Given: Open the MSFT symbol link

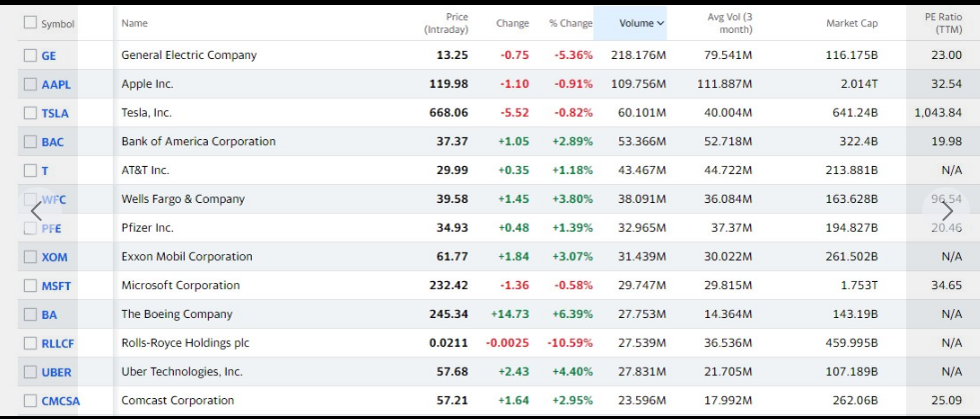Looking at the screenshot, I should tap(56, 286).
